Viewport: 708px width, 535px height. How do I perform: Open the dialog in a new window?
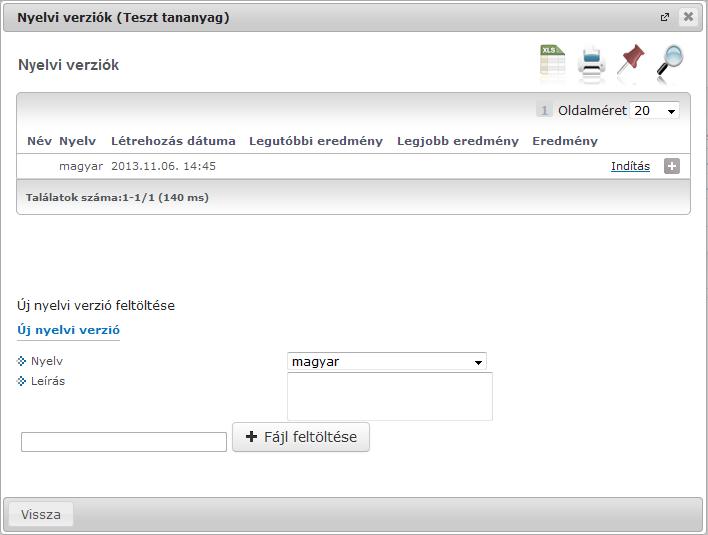(665, 17)
